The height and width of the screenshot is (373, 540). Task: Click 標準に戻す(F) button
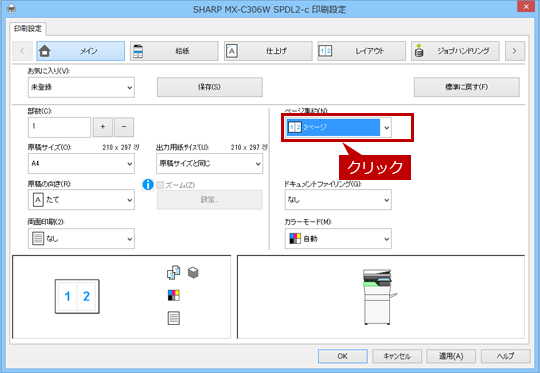tap(467, 87)
